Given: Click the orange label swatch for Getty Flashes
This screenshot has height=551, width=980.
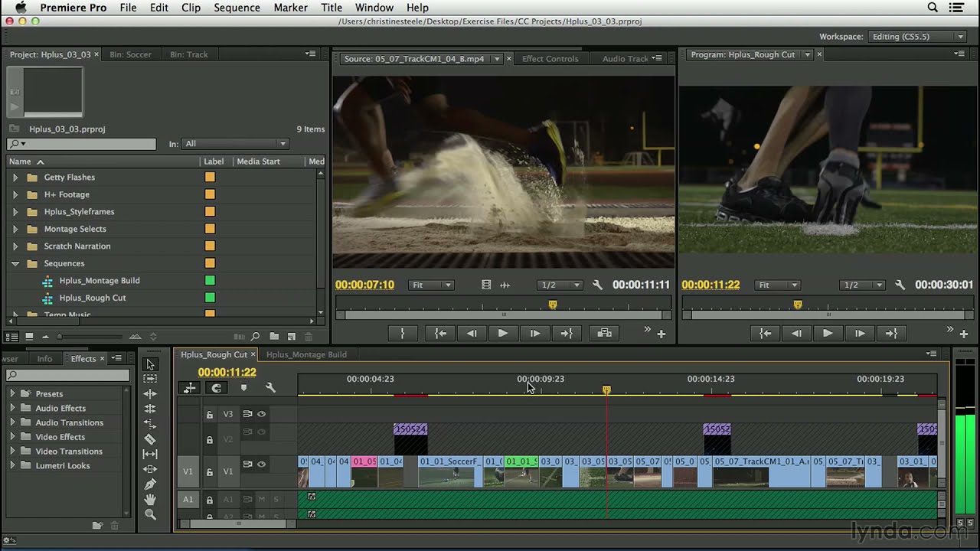Looking at the screenshot, I should [210, 178].
